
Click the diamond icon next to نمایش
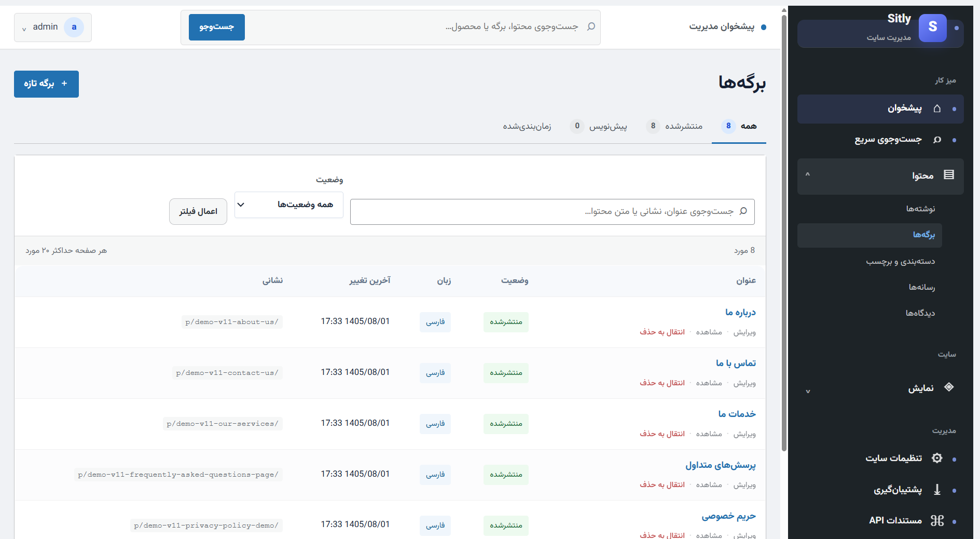coord(949,387)
